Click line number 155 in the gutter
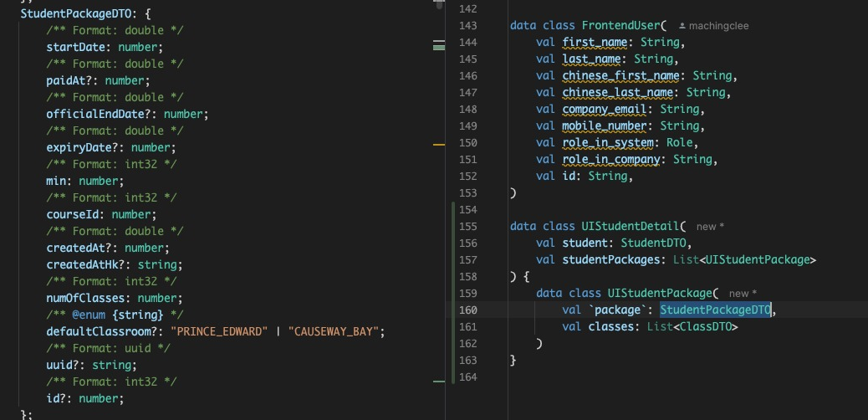 tap(468, 226)
